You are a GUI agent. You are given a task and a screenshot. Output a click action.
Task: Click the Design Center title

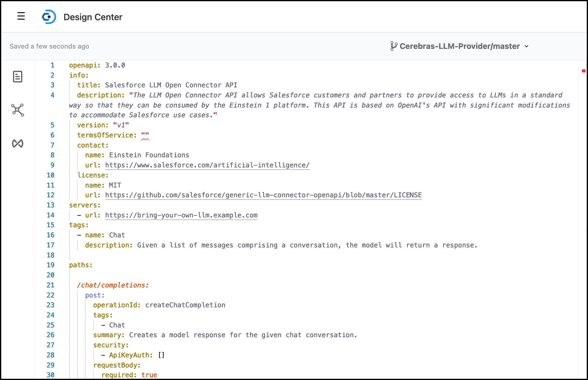point(93,17)
